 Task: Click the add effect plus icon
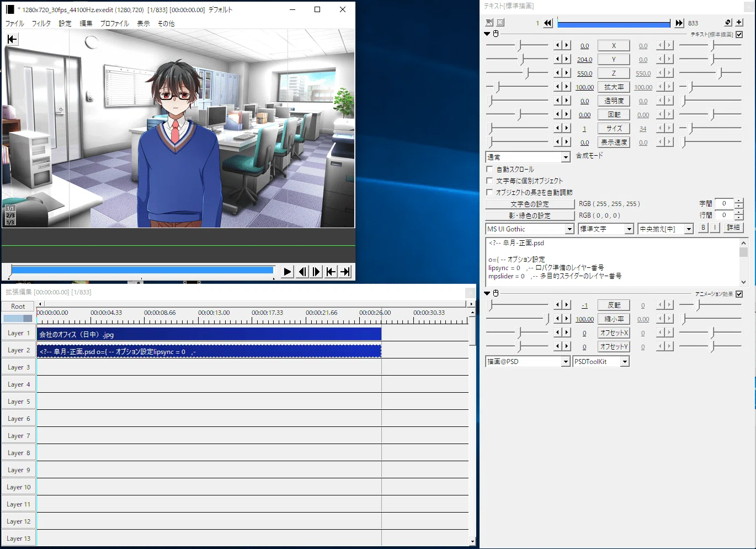coord(739,23)
